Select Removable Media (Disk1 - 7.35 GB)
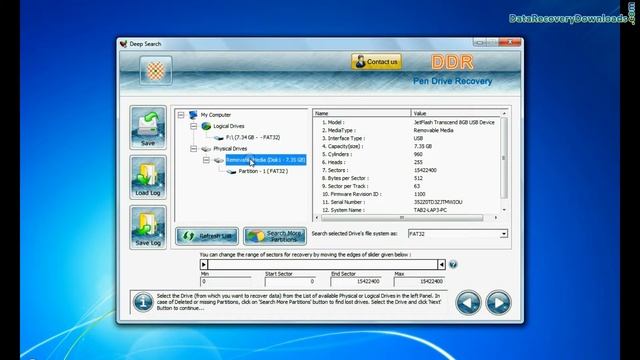Screen dimensions: 640x360 tap(265, 160)
